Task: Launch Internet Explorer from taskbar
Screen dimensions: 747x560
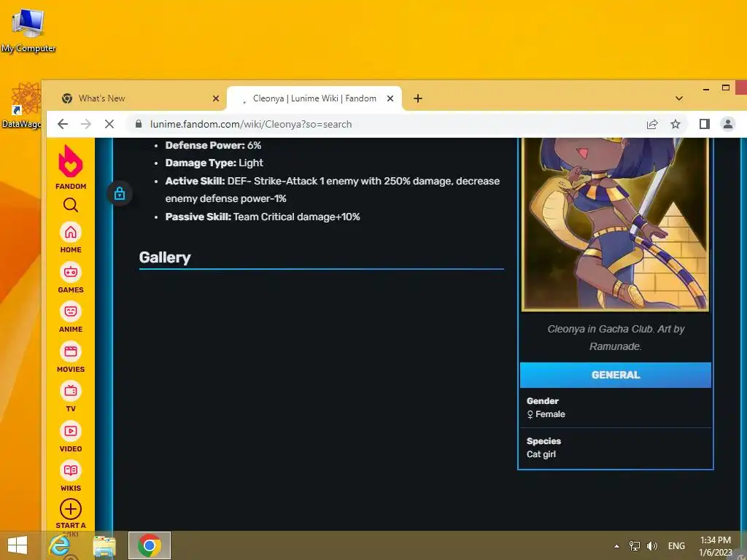Action: point(60,545)
